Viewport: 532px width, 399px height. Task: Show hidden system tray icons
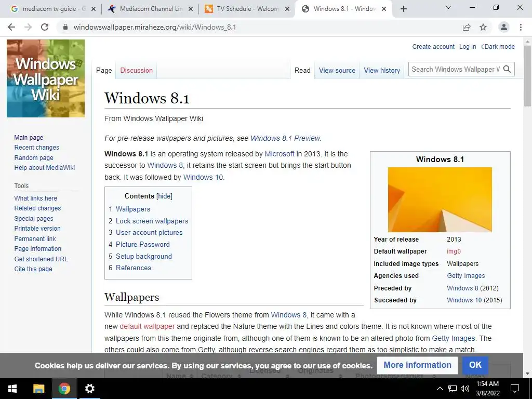point(440,389)
